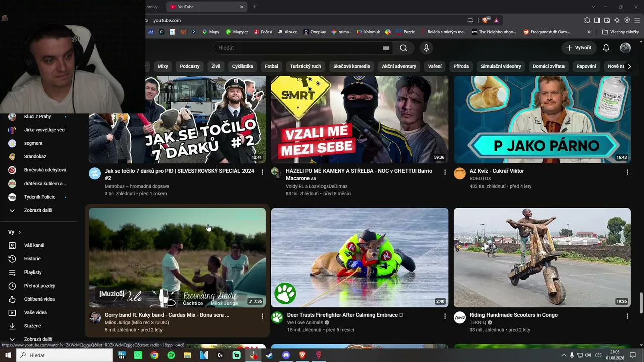Open YouTube notifications bell
This screenshot has height=362, width=644.
coord(606,48)
